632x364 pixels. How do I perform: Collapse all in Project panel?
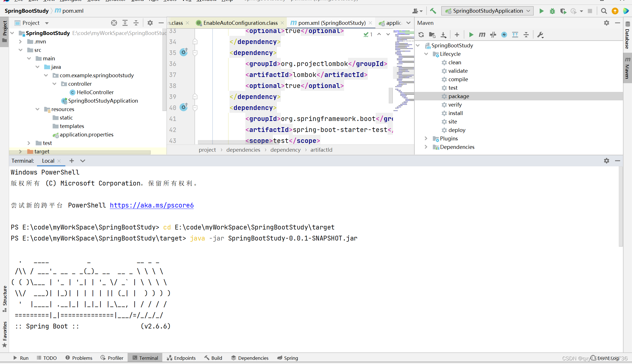[136, 23]
